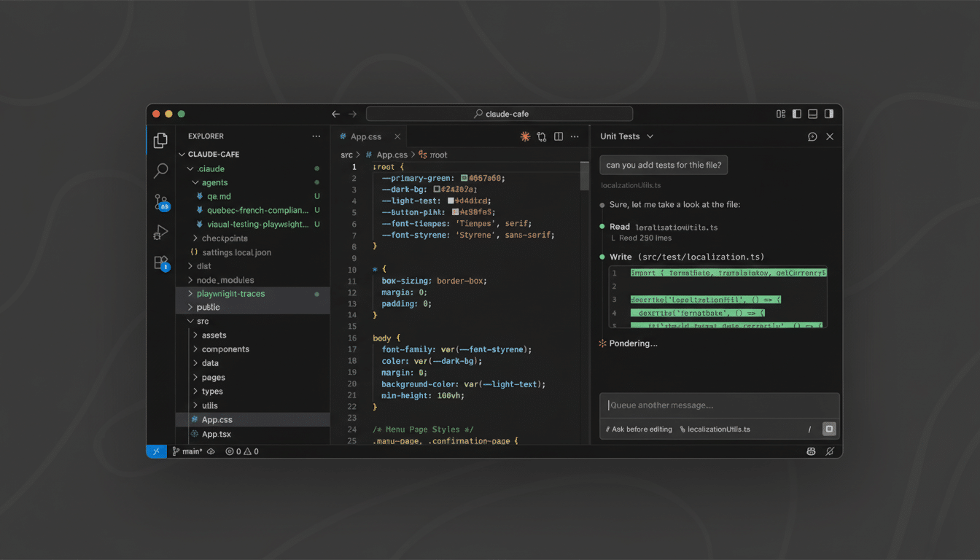Open the Extensions view

(x=160, y=263)
